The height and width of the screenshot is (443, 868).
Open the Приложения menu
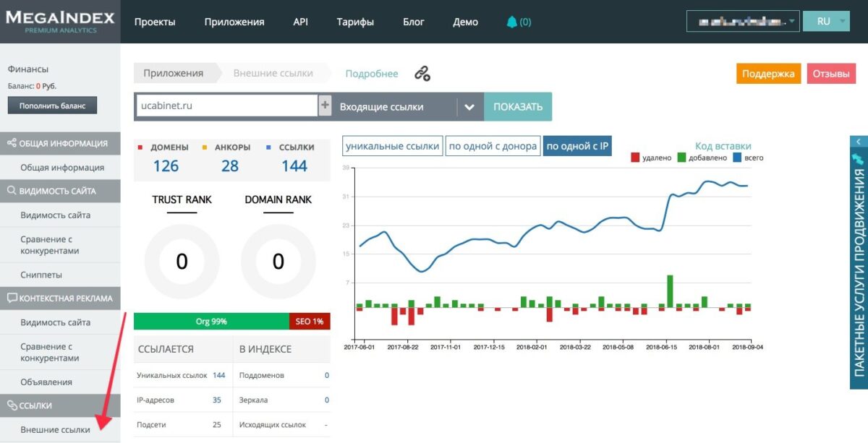[234, 22]
